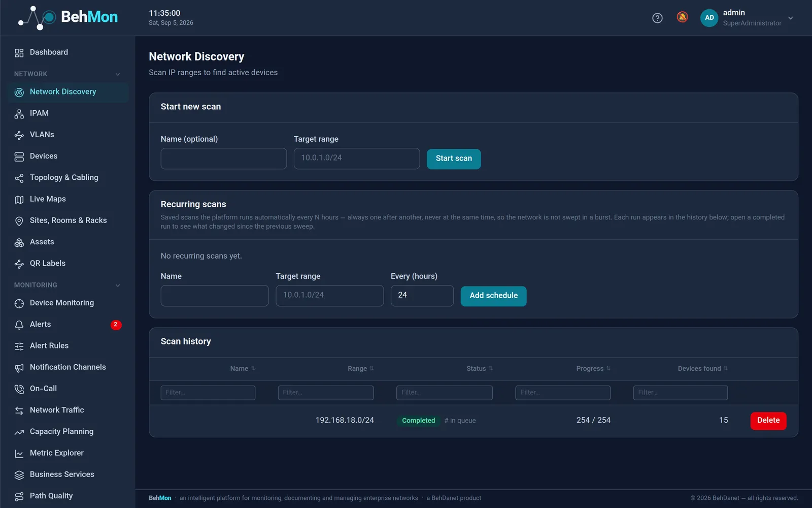Image resolution: width=812 pixels, height=508 pixels.
Task: Click the Add schedule button
Action: pos(493,296)
